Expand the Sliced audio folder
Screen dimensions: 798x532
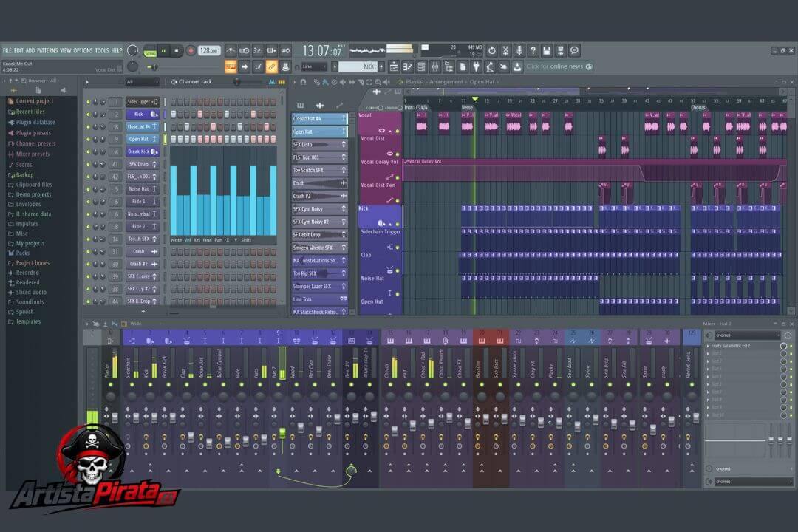pos(27,292)
